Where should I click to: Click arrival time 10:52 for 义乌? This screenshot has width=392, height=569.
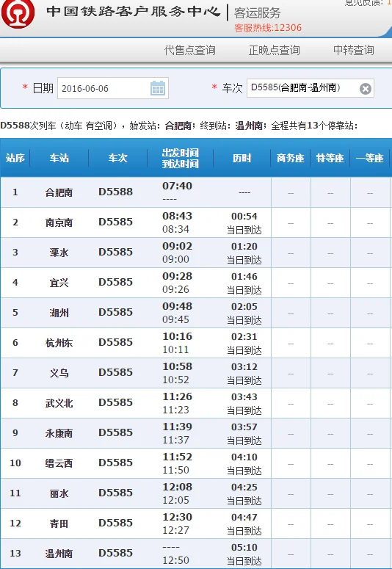[175, 380]
